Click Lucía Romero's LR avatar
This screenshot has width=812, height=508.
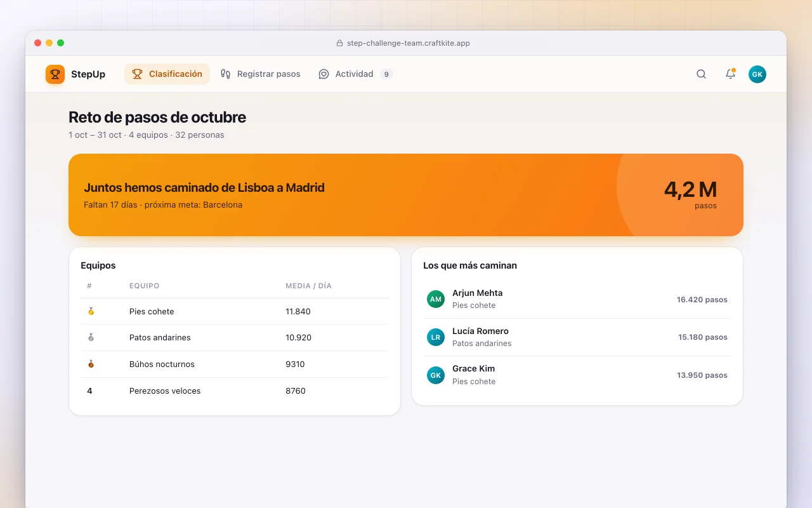(x=436, y=337)
